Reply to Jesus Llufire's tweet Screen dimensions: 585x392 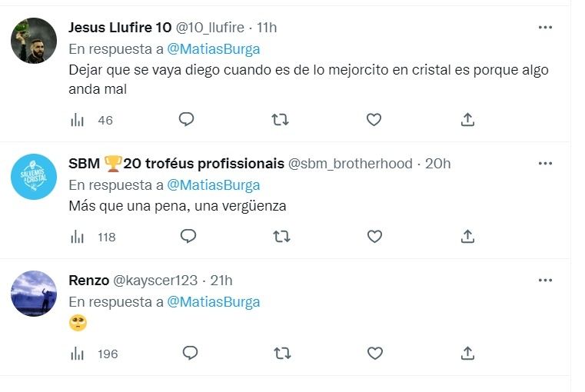[x=186, y=119]
